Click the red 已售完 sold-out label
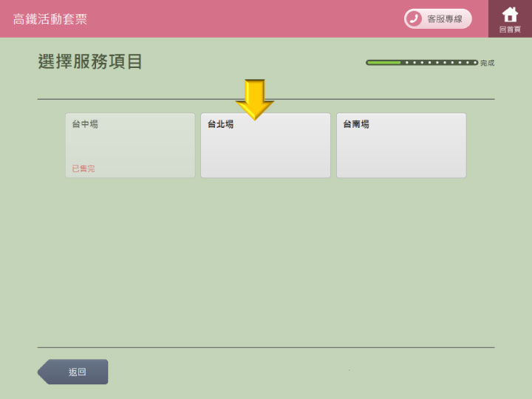The height and width of the screenshot is (399, 532). coord(83,168)
